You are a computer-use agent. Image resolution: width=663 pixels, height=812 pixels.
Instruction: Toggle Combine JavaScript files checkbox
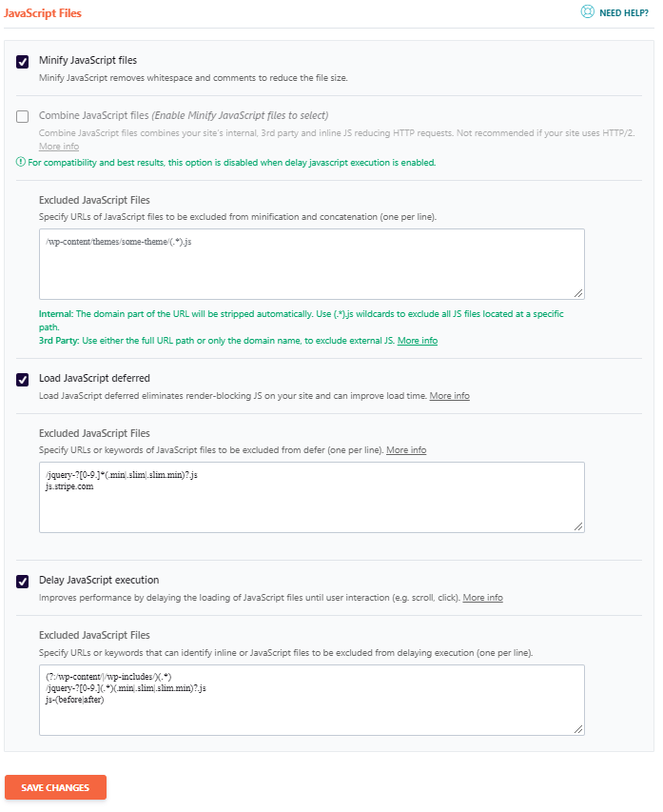(22, 116)
